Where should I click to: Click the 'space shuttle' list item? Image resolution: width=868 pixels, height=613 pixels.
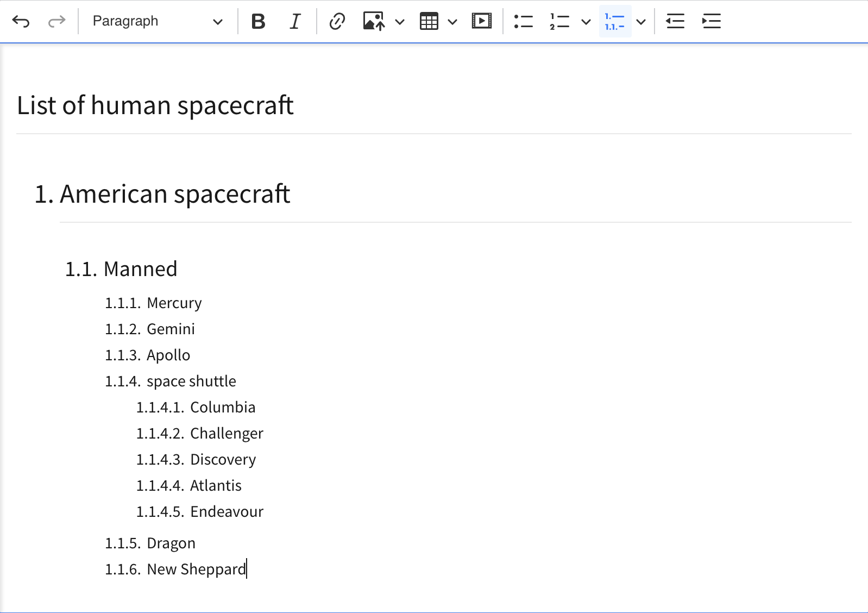click(x=191, y=381)
